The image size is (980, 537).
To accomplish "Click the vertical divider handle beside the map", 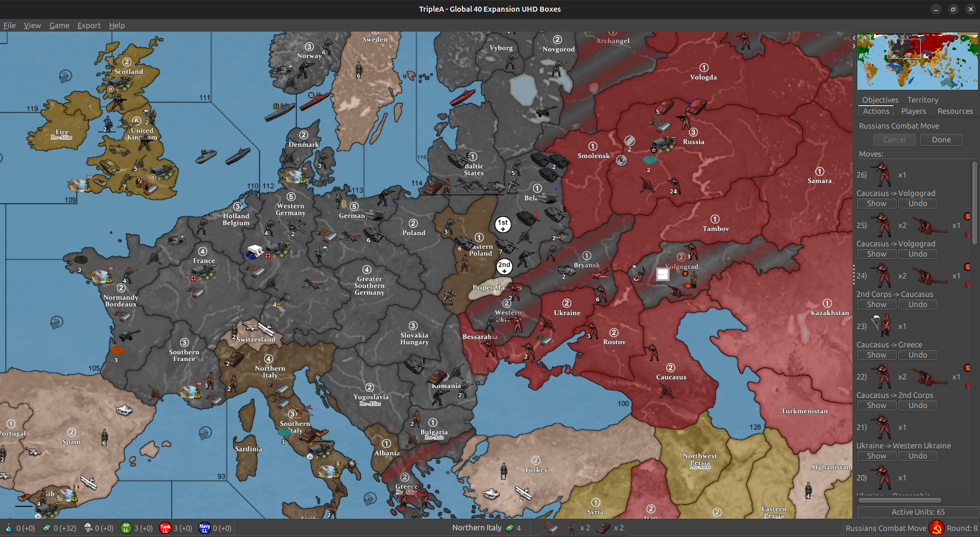I will (x=854, y=274).
